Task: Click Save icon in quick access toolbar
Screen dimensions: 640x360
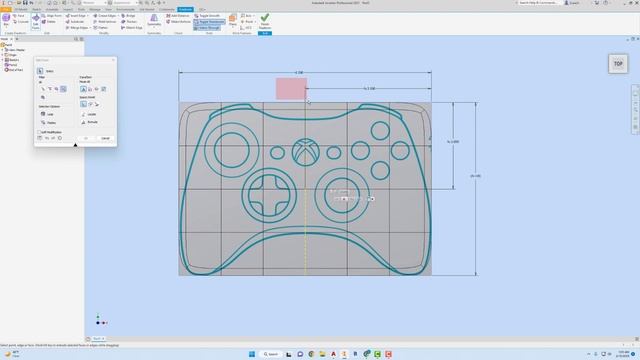Action: coord(25,3)
